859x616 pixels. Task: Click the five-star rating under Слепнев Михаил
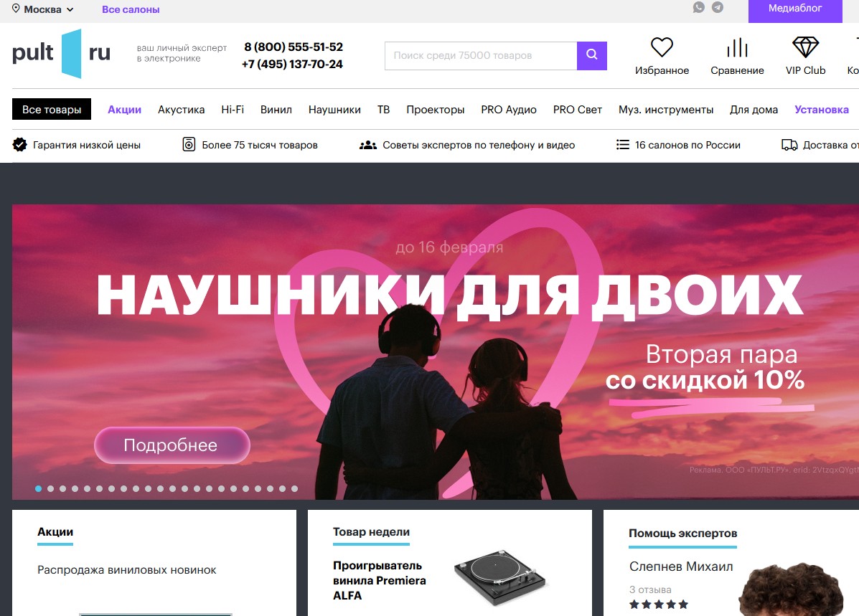pyautogui.click(x=659, y=605)
